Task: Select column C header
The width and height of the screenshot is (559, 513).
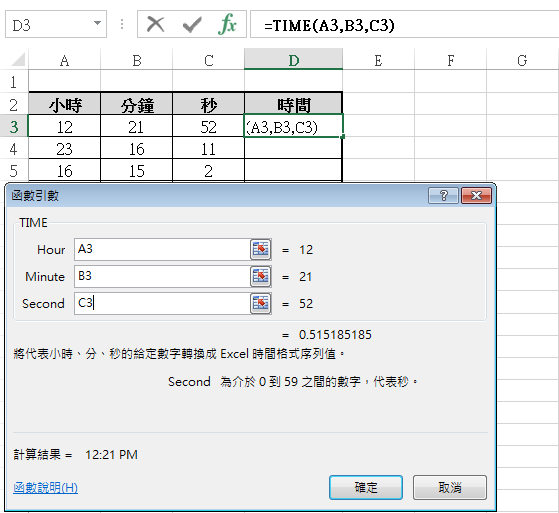Action: [209, 60]
